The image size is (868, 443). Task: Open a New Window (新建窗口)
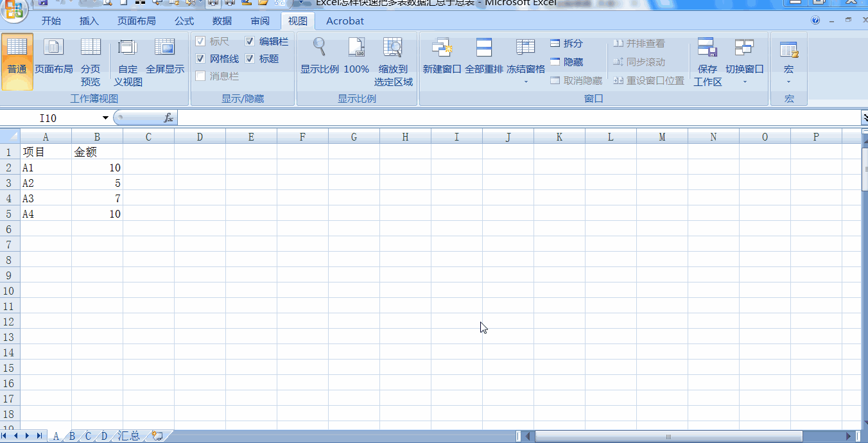(x=442, y=56)
